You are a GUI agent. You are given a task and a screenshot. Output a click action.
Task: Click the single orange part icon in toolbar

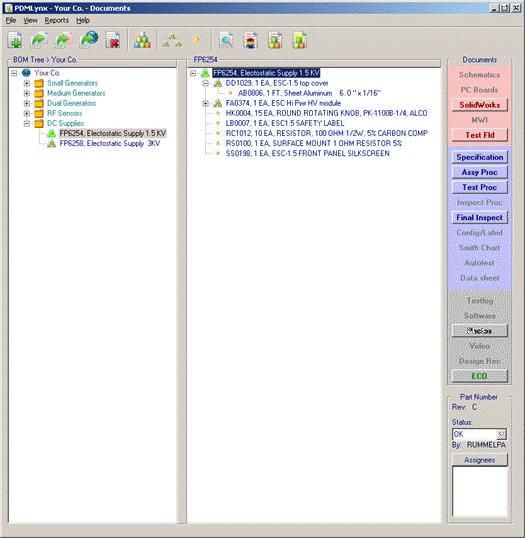tap(197, 39)
